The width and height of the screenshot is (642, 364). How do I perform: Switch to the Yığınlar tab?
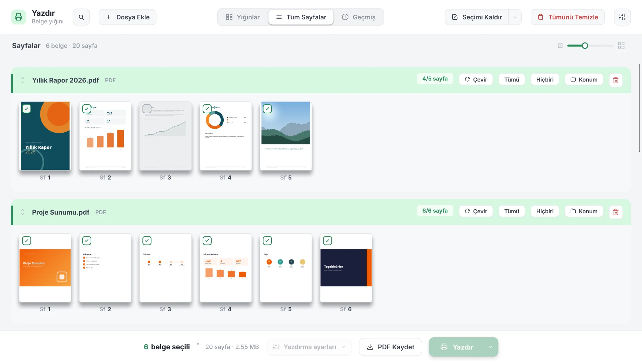[243, 17]
